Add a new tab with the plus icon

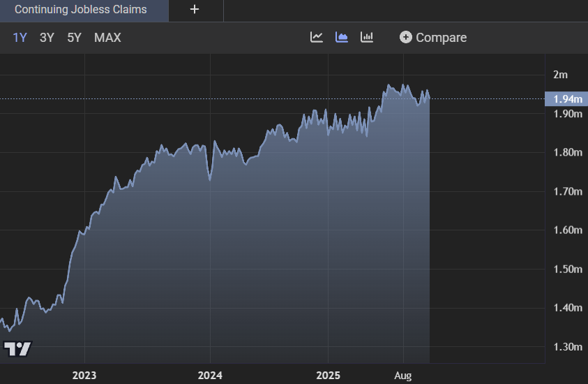195,10
